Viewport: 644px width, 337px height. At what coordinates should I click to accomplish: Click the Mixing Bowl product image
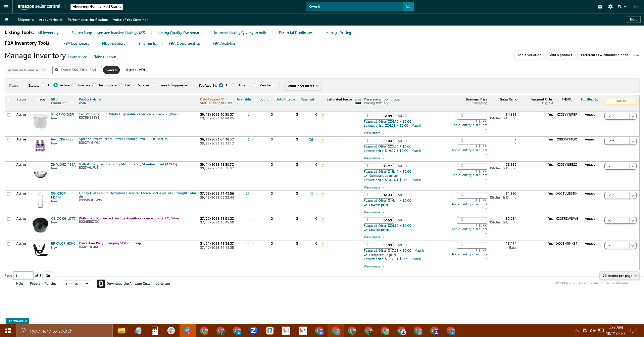(40, 174)
